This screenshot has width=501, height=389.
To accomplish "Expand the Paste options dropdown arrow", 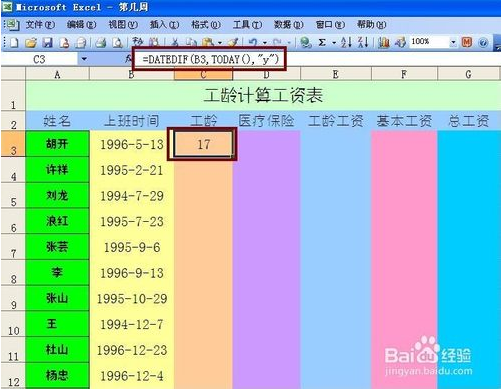I will click(220, 43).
